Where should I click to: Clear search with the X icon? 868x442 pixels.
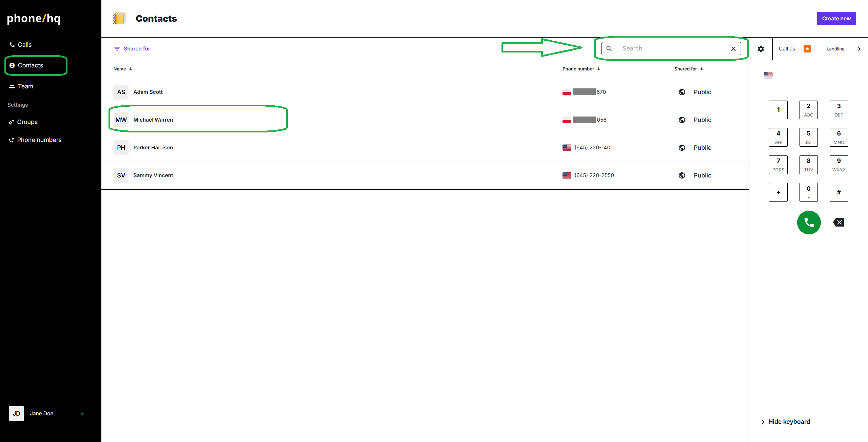(733, 49)
